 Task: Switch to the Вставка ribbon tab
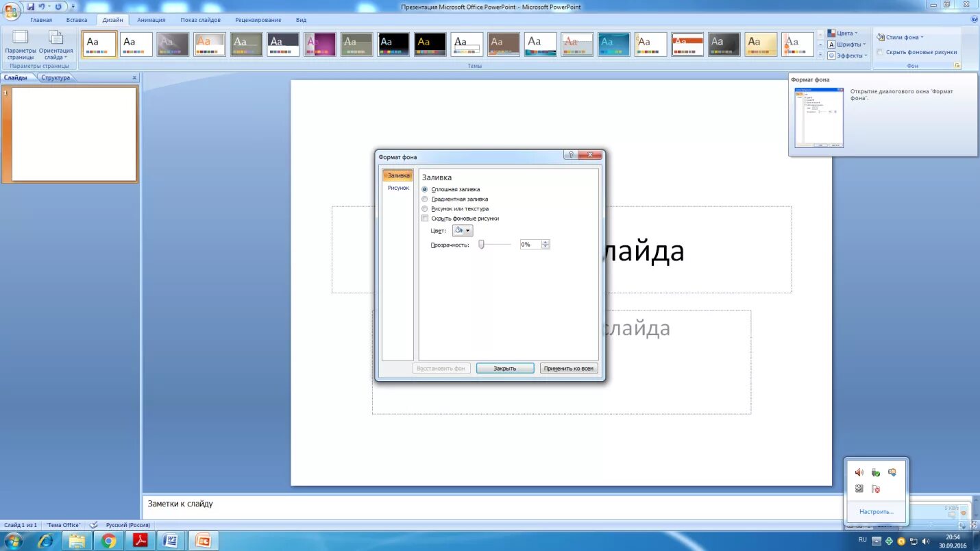click(77, 20)
